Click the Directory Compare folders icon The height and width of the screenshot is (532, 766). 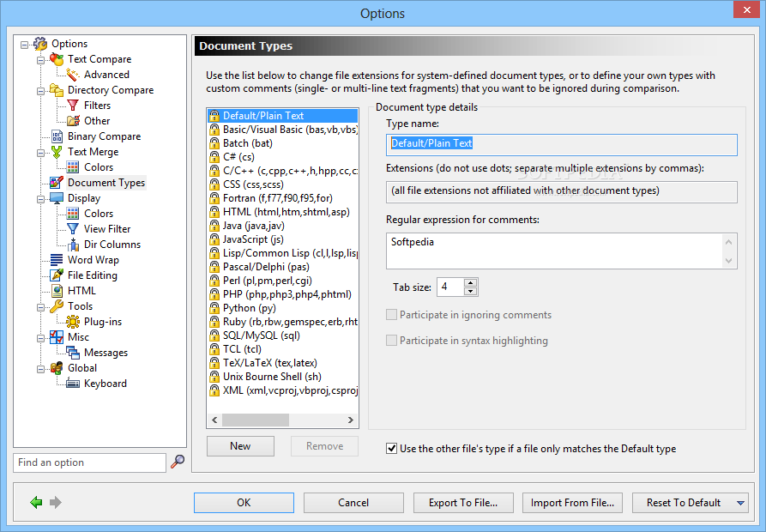point(57,90)
